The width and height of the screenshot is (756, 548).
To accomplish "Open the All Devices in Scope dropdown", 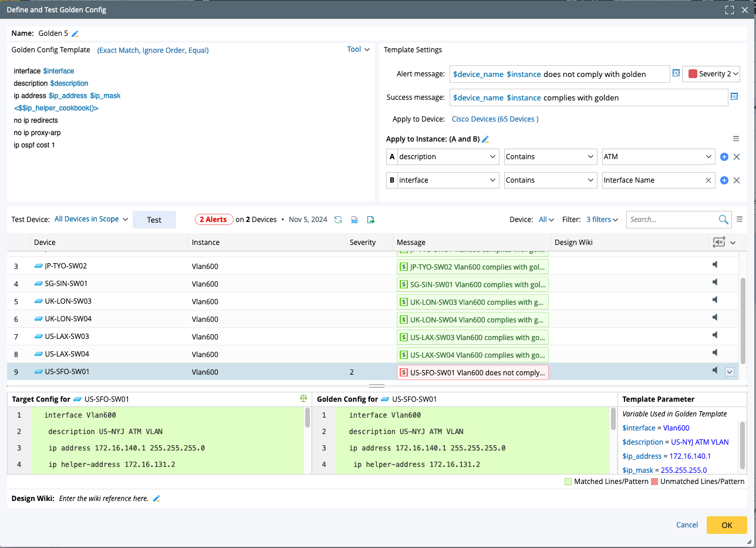I will pos(91,219).
